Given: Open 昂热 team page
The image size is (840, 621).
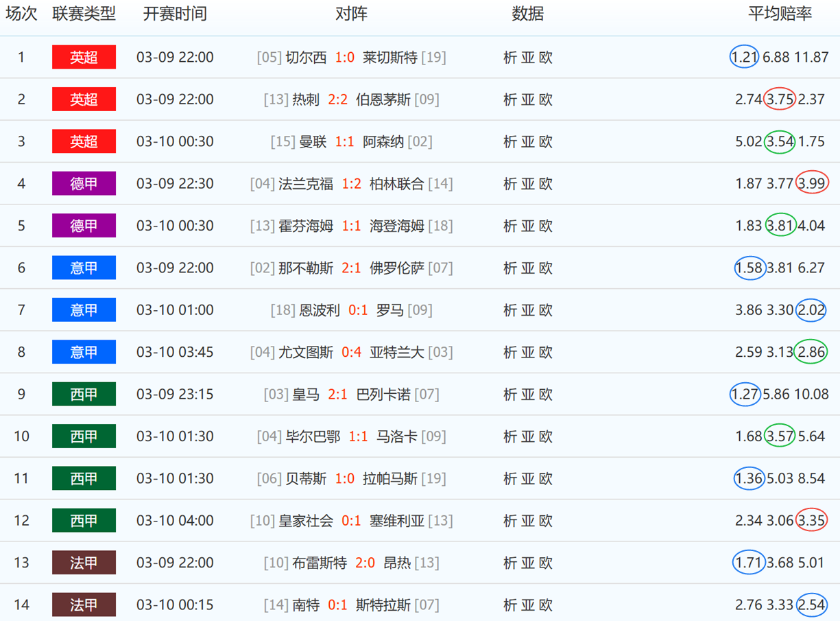Looking at the screenshot, I should click(397, 563).
